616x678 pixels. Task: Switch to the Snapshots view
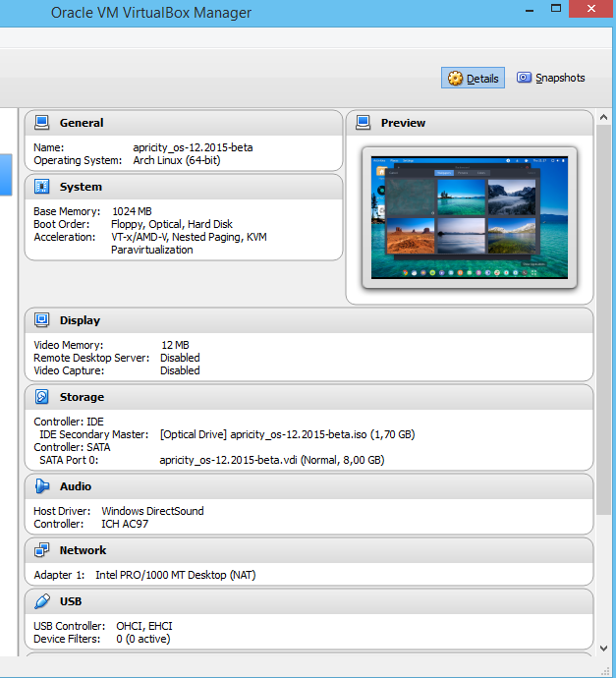click(x=551, y=78)
